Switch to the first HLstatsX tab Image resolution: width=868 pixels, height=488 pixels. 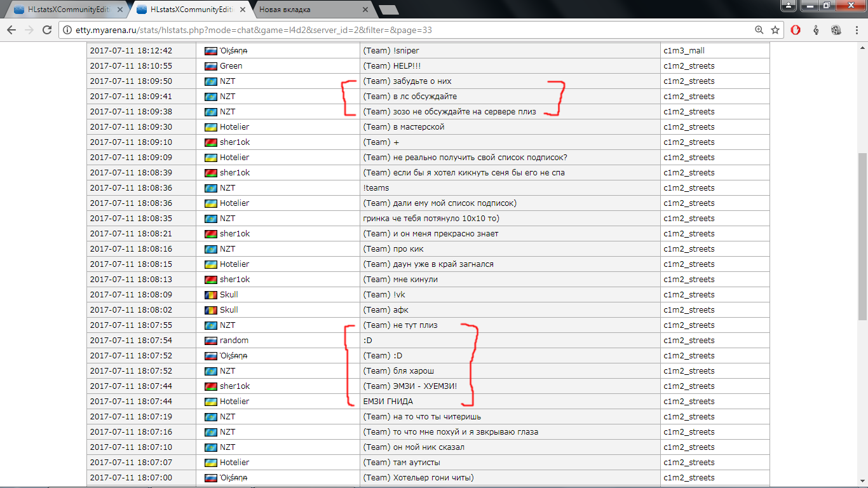pyautogui.click(x=64, y=10)
